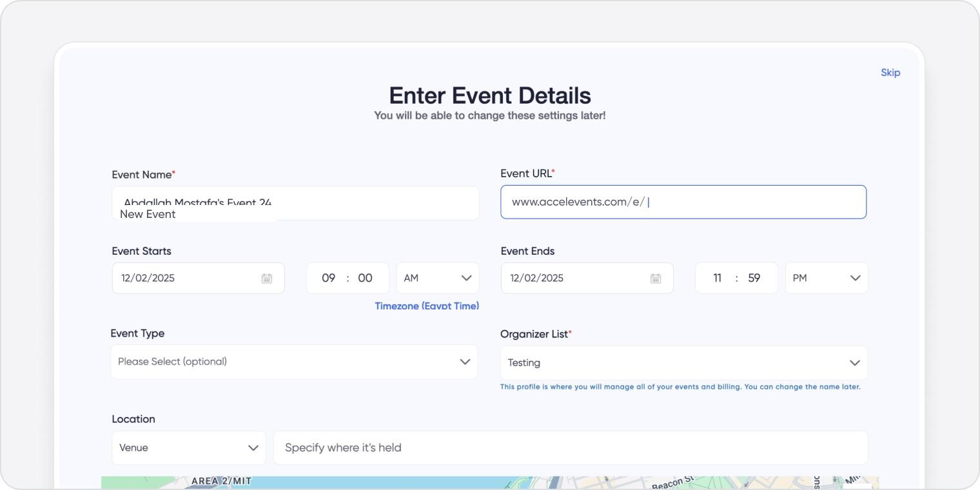Open the AM start time dropdown
The image size is (980, 490).
(x=438, y=278)
